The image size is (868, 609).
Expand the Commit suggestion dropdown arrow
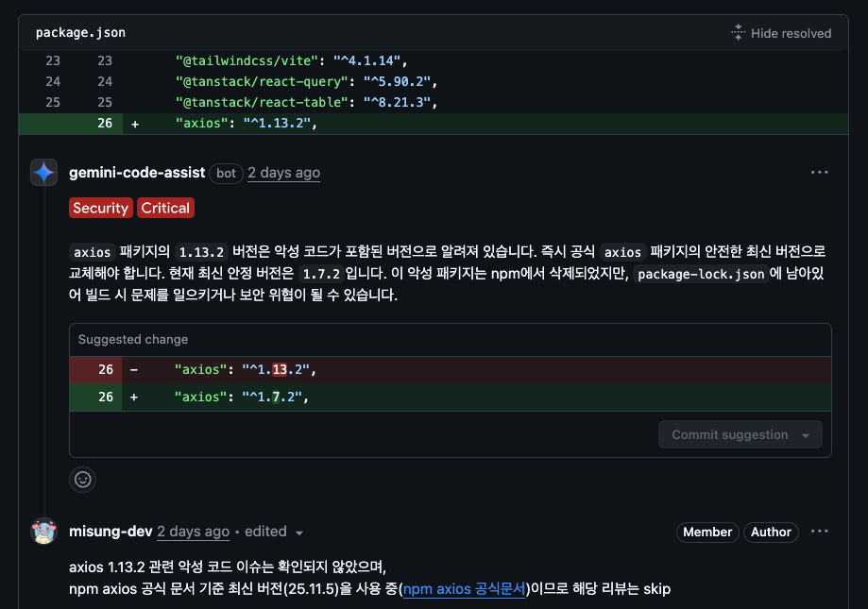(x=806, y=435)
